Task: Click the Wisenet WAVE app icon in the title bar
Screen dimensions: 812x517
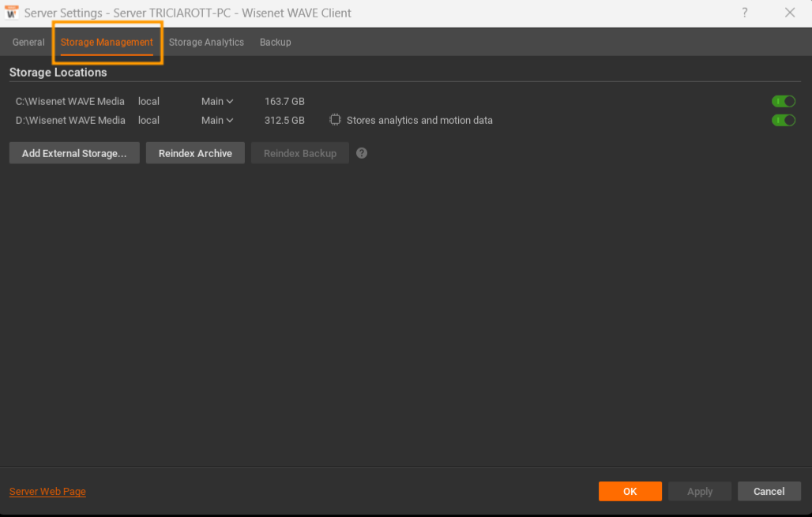Action: point(11,13)
